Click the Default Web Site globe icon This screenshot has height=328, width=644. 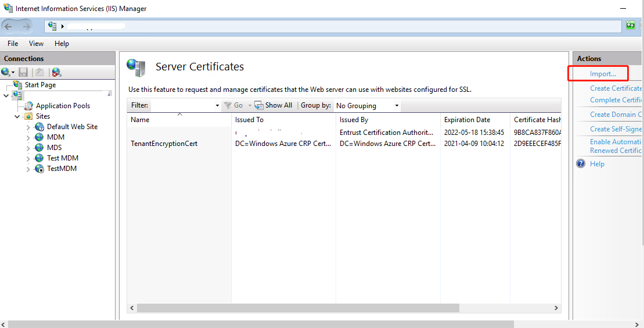[x=39, y=127]
